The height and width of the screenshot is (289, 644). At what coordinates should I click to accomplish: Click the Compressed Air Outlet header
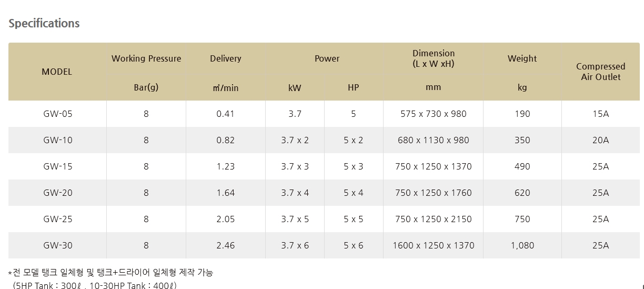pyautogui.click(x=600, y=72)
